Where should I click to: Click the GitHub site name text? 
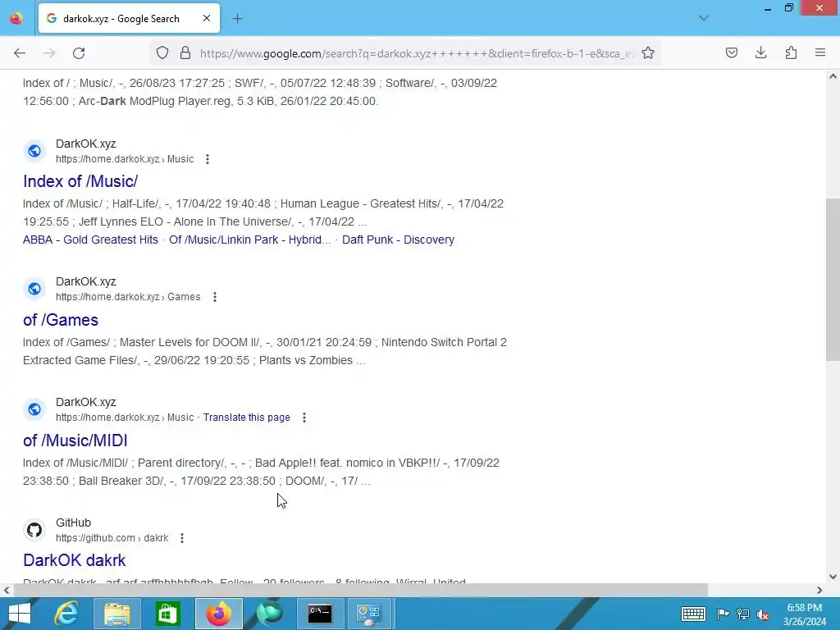[73, 523]
